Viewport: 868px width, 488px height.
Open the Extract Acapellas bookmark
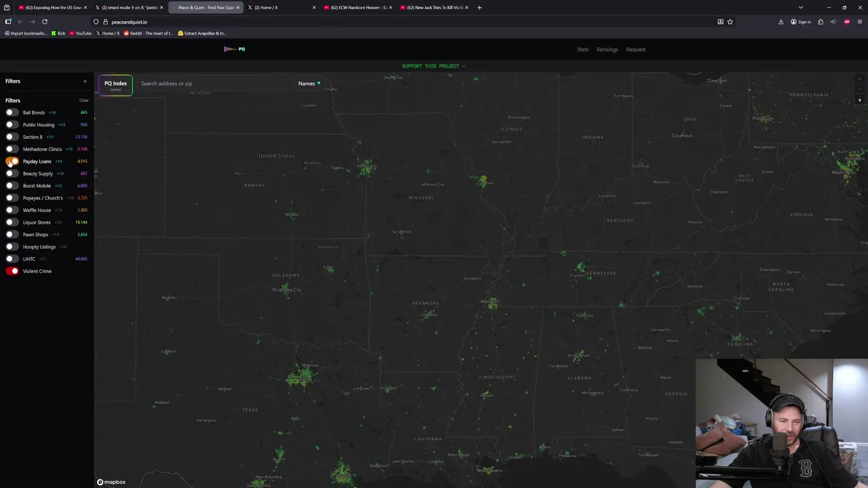pos(202,33)
